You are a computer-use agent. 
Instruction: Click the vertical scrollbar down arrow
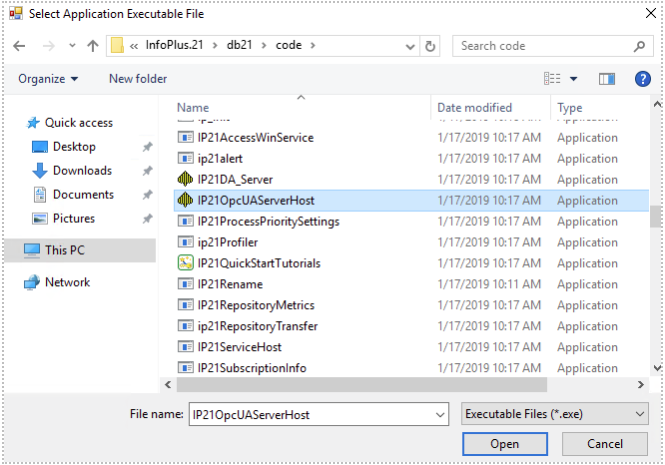pyautogui.click(x=657, y=368)
